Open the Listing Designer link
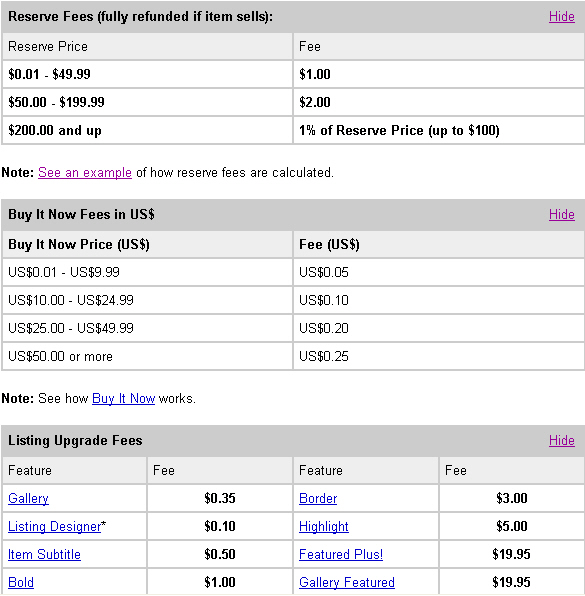 (x=54, y=526)
